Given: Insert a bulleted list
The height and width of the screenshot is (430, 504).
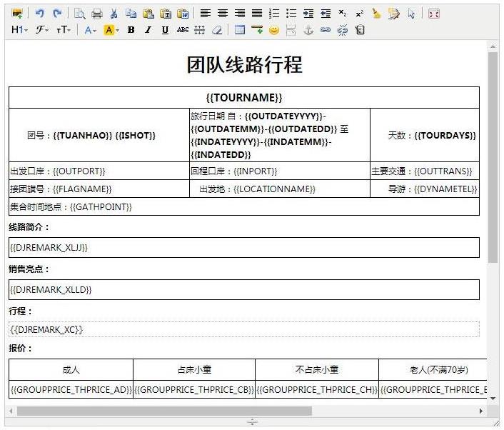Looking at the screenshot, I should click(291, 14).
